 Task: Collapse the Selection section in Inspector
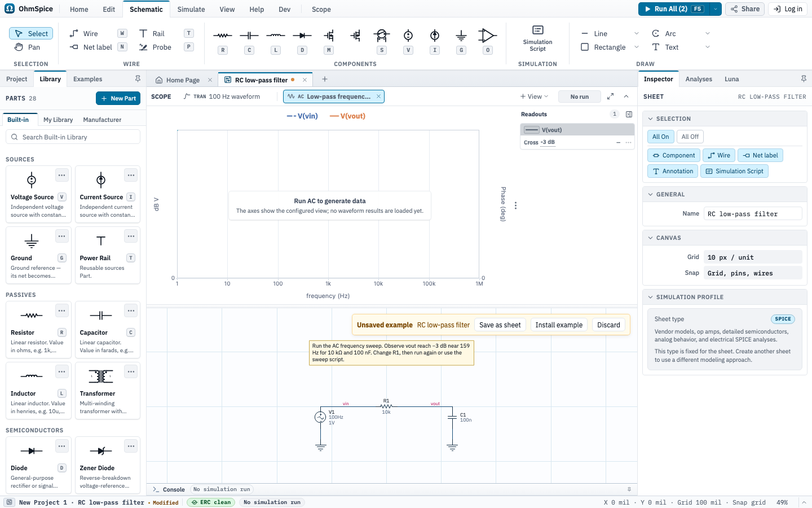point(651,119)
